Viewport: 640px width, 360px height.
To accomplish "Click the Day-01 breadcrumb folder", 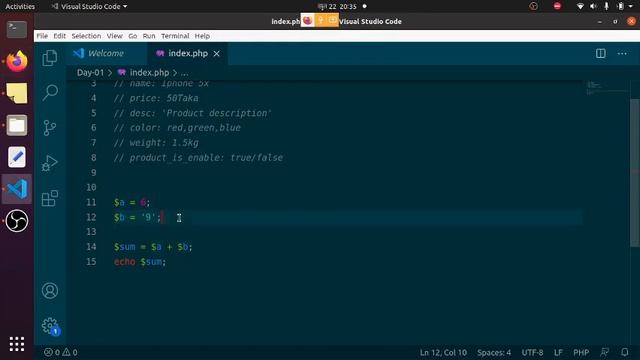I will pyautogui.click(x=90, y=73).
